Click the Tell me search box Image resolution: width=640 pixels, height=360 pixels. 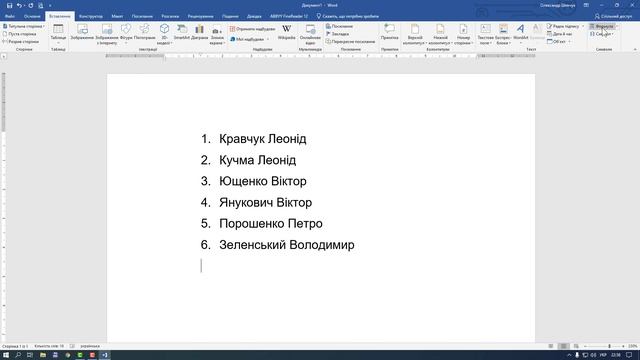348,16
